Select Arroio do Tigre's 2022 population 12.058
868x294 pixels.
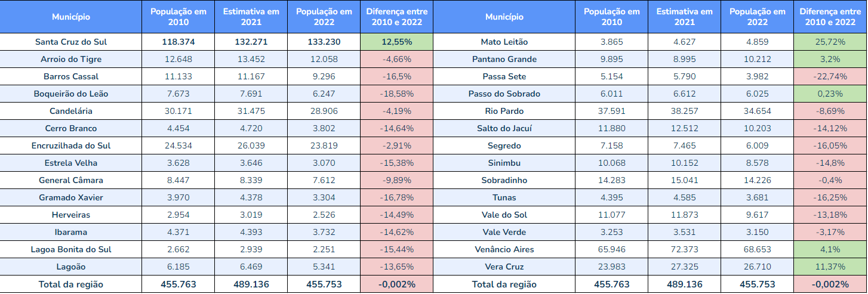point(324,59)
